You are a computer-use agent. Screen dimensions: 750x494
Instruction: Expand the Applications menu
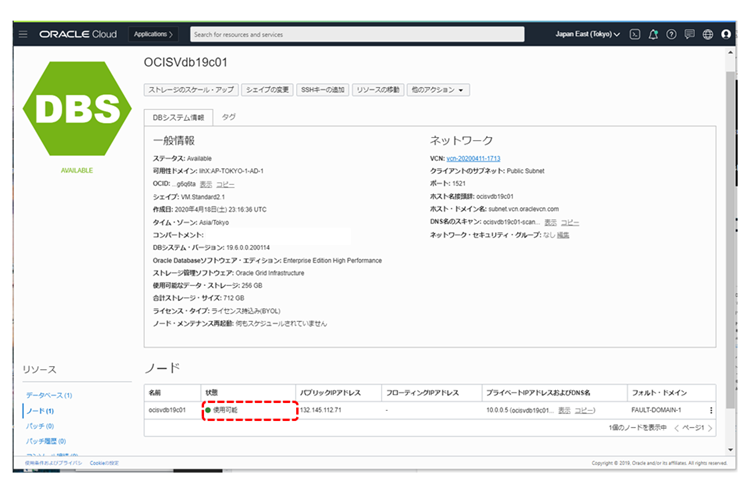(153, 34)
